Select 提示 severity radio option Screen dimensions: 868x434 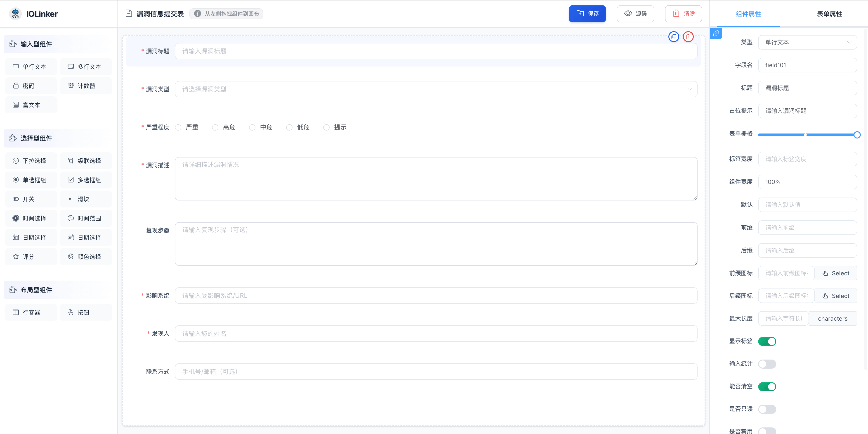(x=335, y=127)
